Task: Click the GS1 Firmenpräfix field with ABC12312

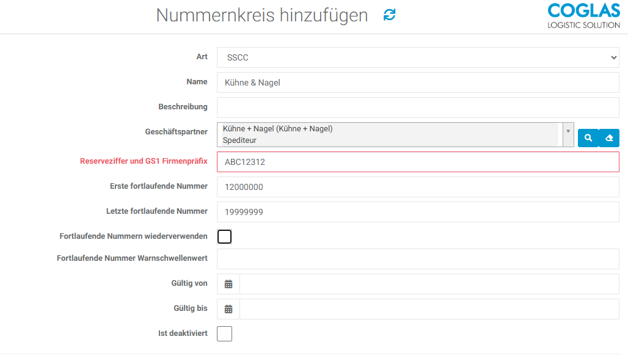Action: (418, 162)
